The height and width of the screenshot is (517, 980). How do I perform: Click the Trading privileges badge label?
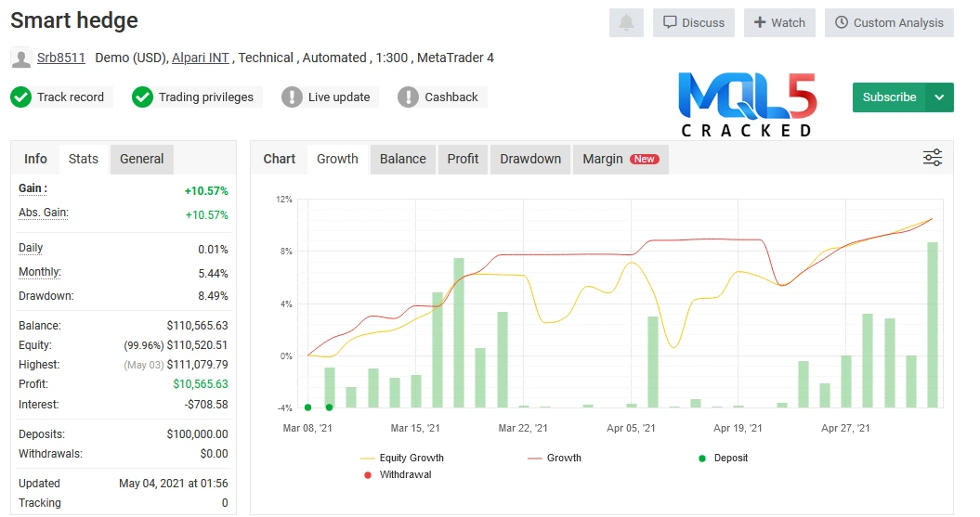coord(206,97)
